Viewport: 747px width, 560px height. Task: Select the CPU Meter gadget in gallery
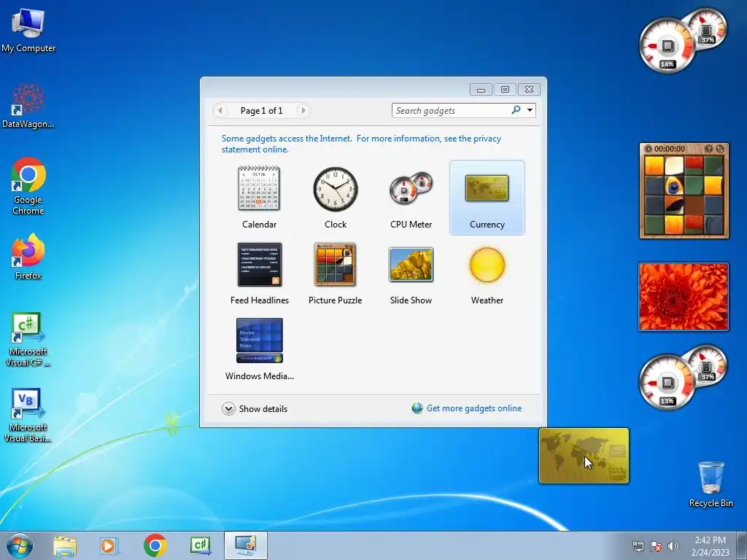(411, 198)
